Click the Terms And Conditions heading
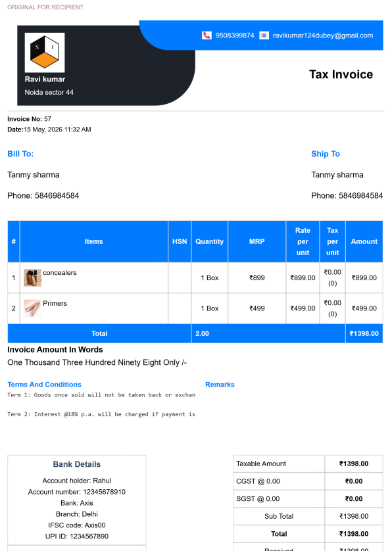 (x=44, y=385)
